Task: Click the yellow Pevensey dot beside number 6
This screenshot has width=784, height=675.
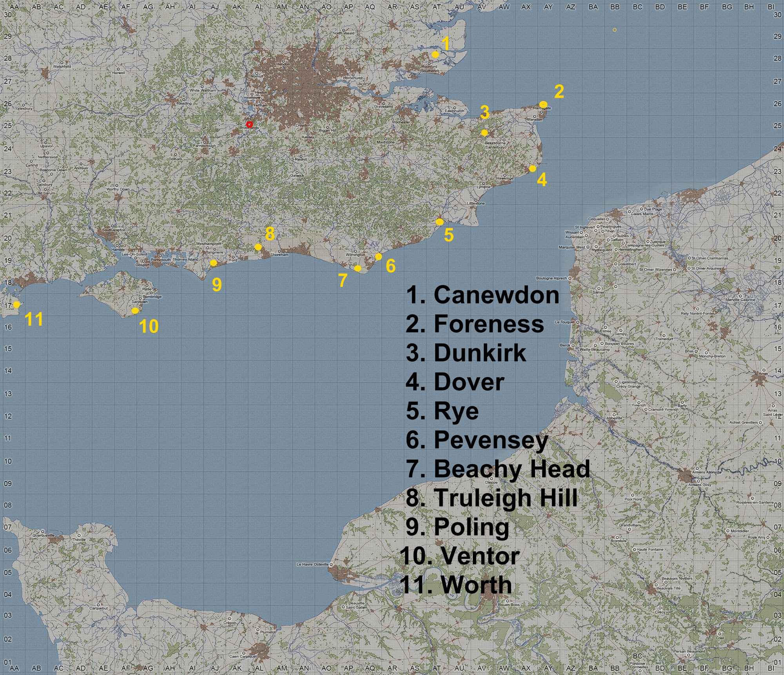Action: coord(378,256)
